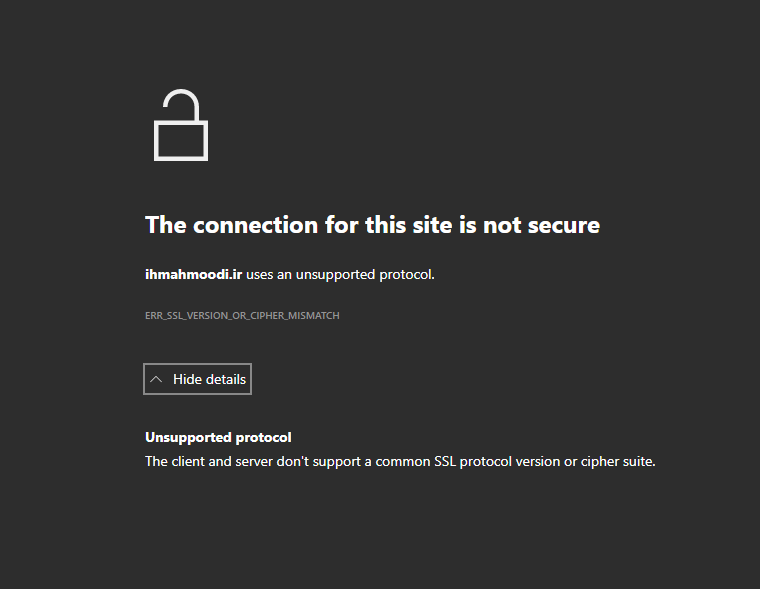
Task: Click the bold "Unsupported protocol" subheading
Action: coord(218,438)
